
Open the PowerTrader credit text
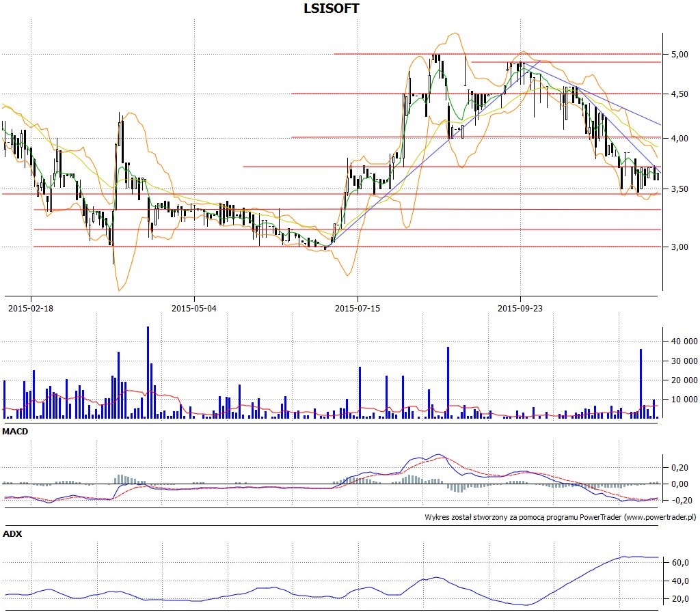pos(561,518)
